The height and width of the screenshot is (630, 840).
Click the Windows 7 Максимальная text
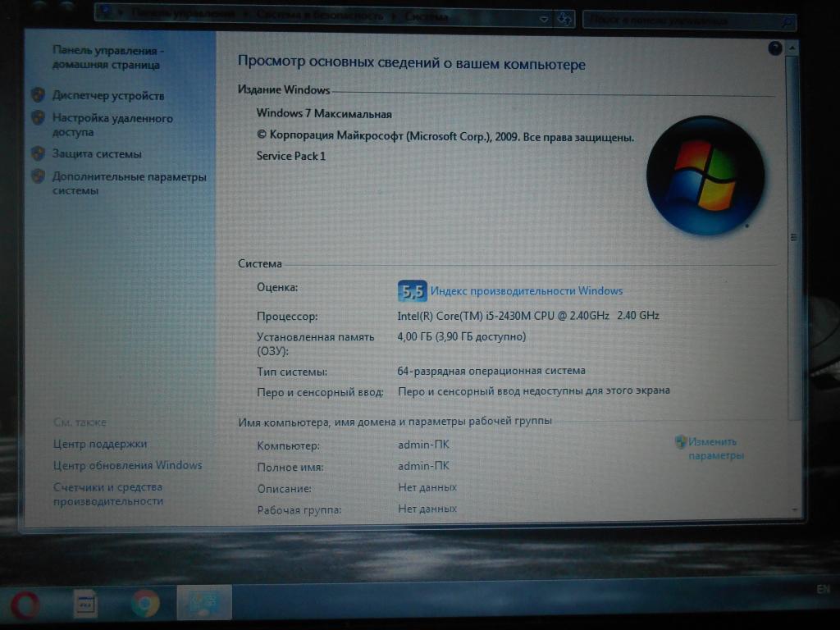pos(323,113)
